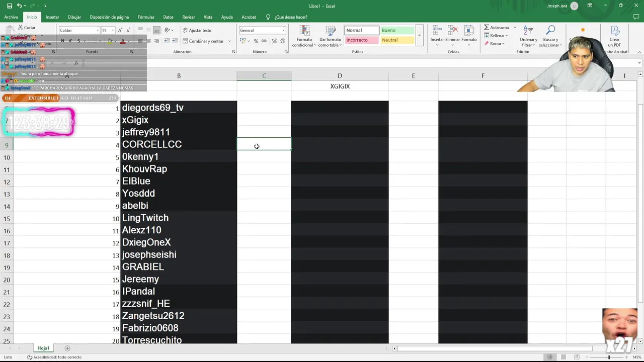Apply the Bueno cell style
644x362 pixels.
coord(397,30)
